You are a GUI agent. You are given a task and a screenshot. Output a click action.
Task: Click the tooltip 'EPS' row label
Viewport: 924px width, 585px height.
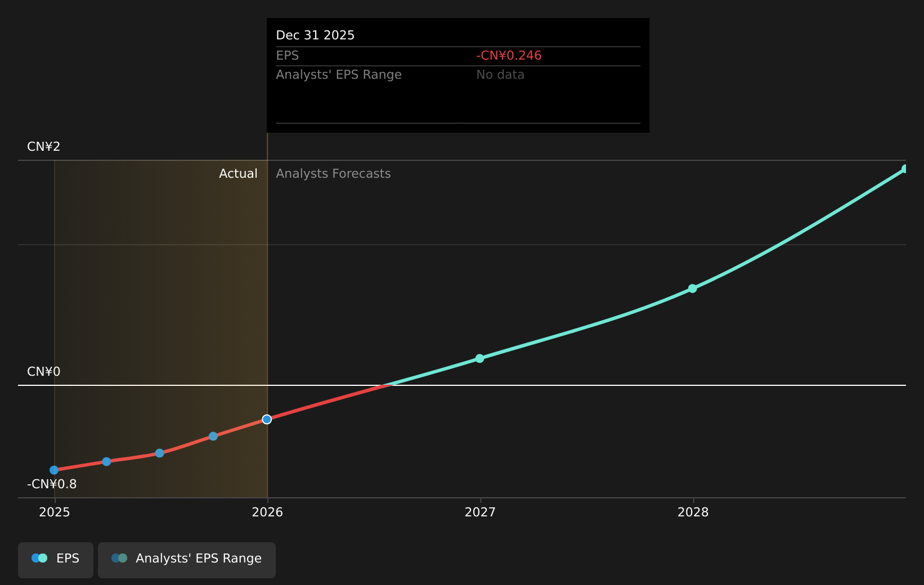[x=287, y=56]
